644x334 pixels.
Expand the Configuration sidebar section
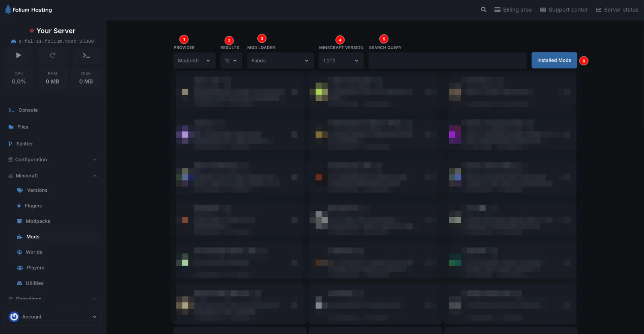[52, 160]
